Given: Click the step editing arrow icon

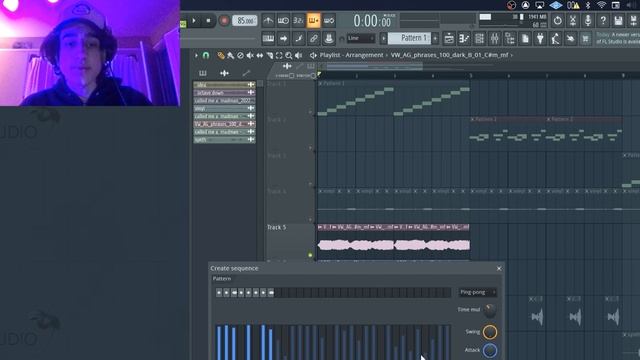Looking at the screenshot, I should [x=283, y=39].
